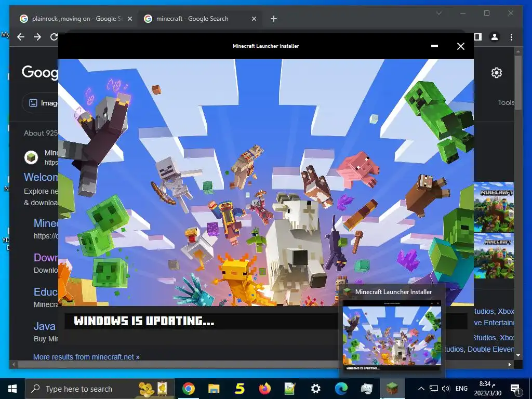Switch to the minecraft Google Search tab
The height and width of the screenshot is (399, 532).
pos(200,19)
